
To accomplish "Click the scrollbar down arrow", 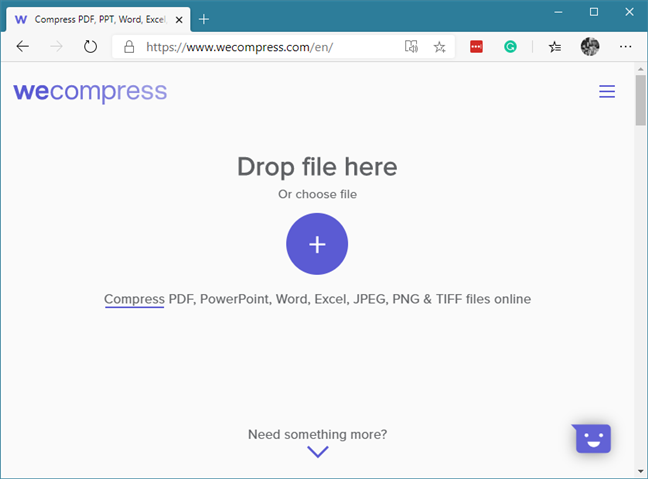I will (641, 471).
